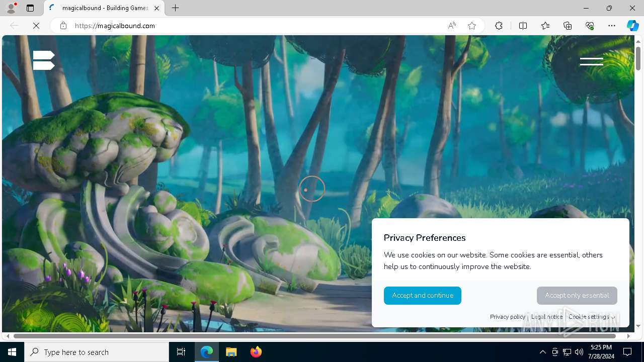Screen dimensions: 644x362
Task: Expand Cookie settings
Action: (x=592, y=317)
